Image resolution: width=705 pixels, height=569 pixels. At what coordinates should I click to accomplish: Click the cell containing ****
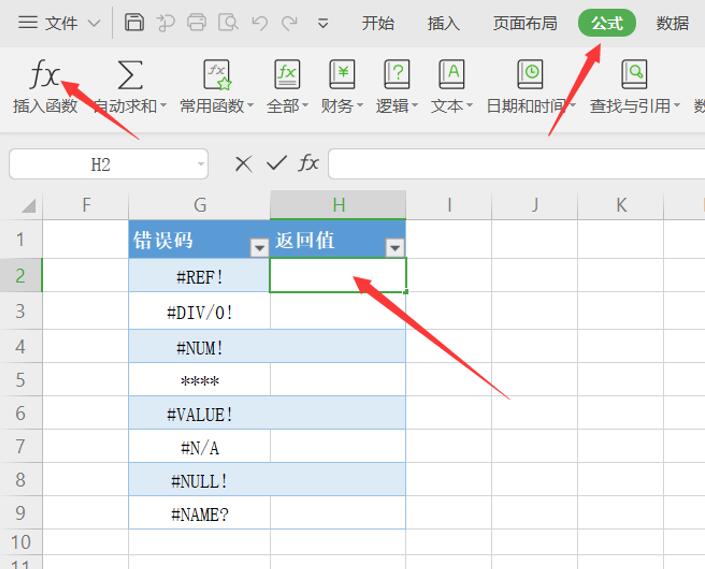point(200,380)
